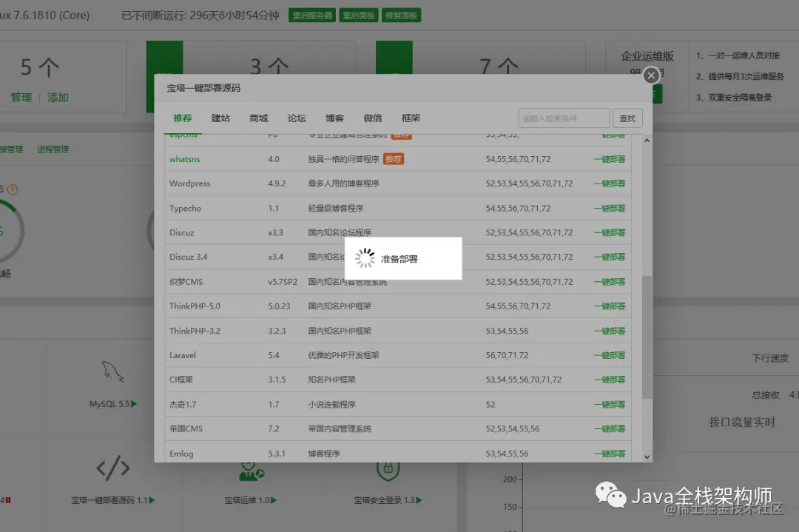799x532 pixels.
Task: Click the whatsns name link
Action: pyautogui.click(x=184, y=159)
